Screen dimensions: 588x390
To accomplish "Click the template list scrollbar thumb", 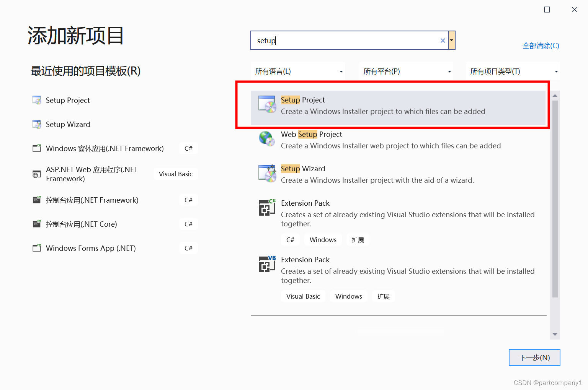I will click(x=555, y=199).
